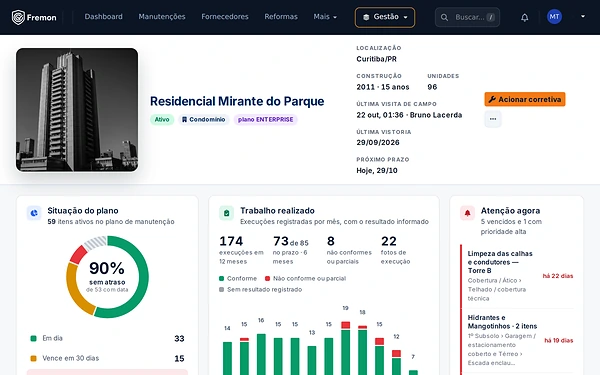Click the Hoje, 29/10 próximo prazo value
The width and height of the screenshot is (600, 375).
point(377,170)
